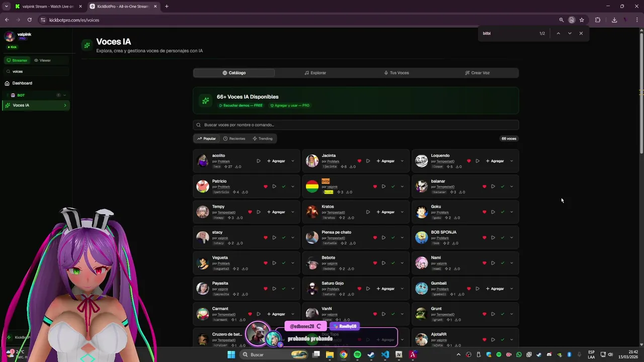Sort voices by Trending

263,138
